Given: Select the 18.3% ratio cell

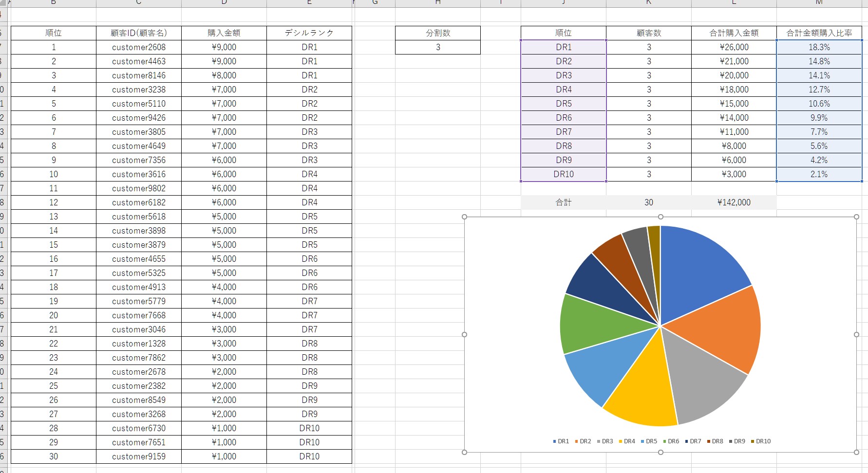Looking at the screenshot, I should 819,47.
